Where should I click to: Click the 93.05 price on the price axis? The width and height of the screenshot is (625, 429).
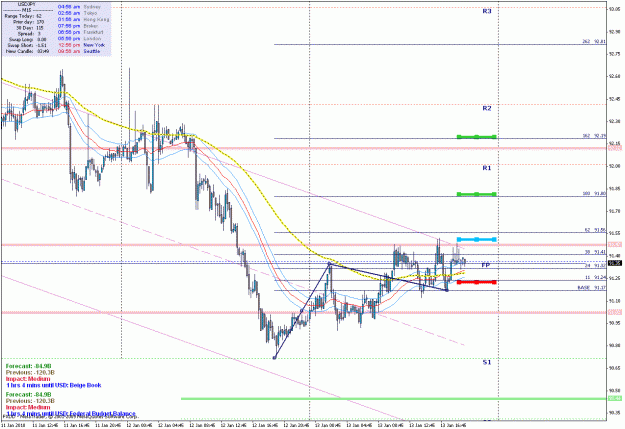614,9
